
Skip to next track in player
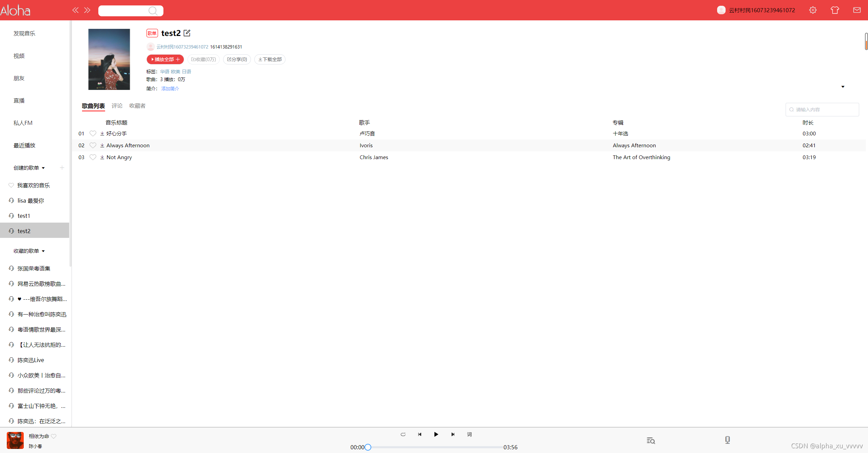coord(453,434)
